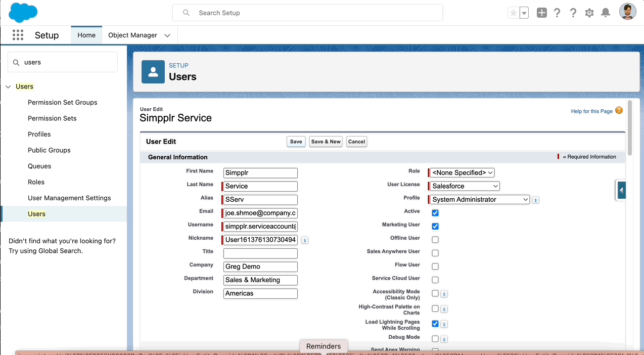
Task: Click the Quick Find box containing users
Action: tap(63, 62)
